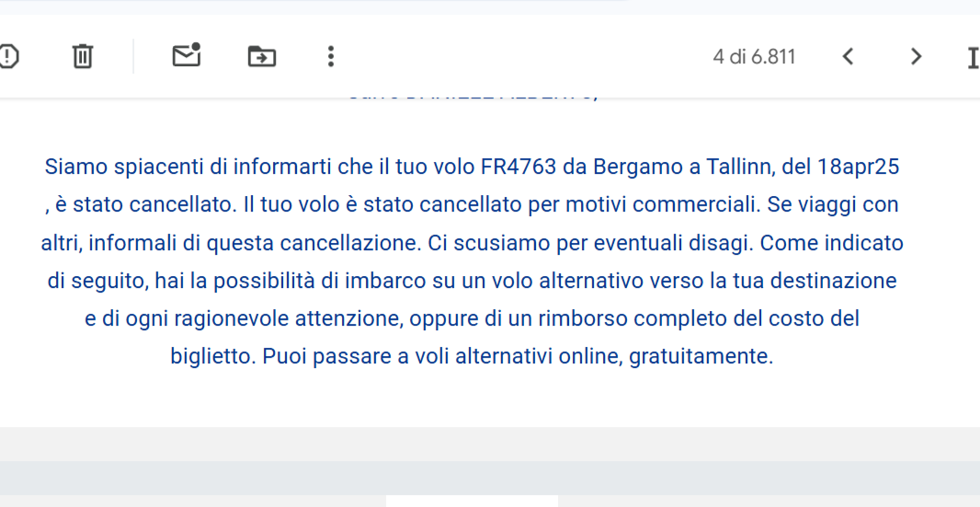980x507 pixels.
Task: Delete the email using the trash icon
Action: point(83,56)
